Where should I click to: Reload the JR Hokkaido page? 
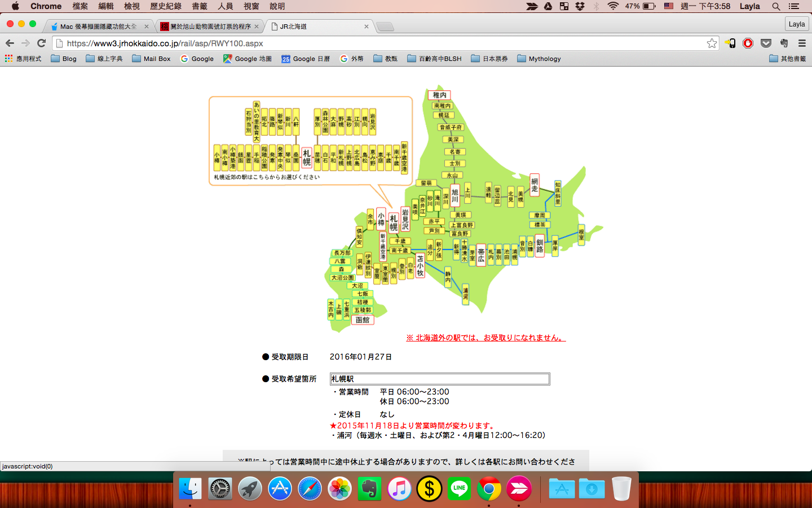(41, 43)
